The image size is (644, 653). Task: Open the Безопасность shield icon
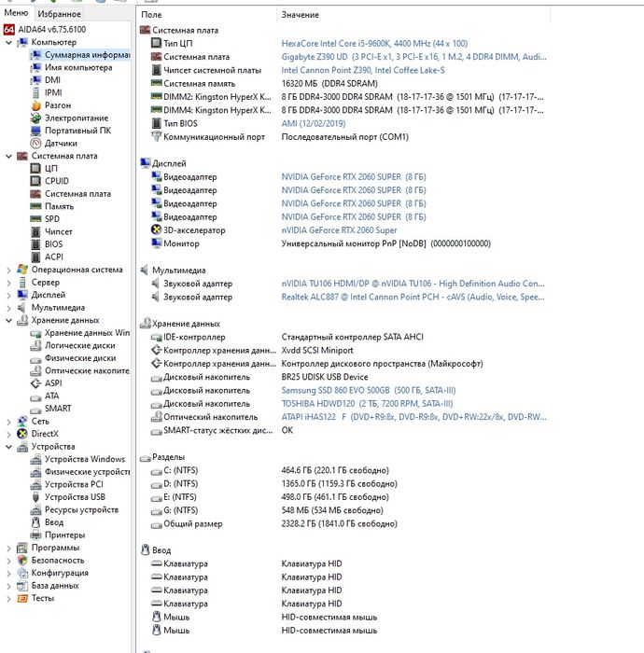[22, 560]
